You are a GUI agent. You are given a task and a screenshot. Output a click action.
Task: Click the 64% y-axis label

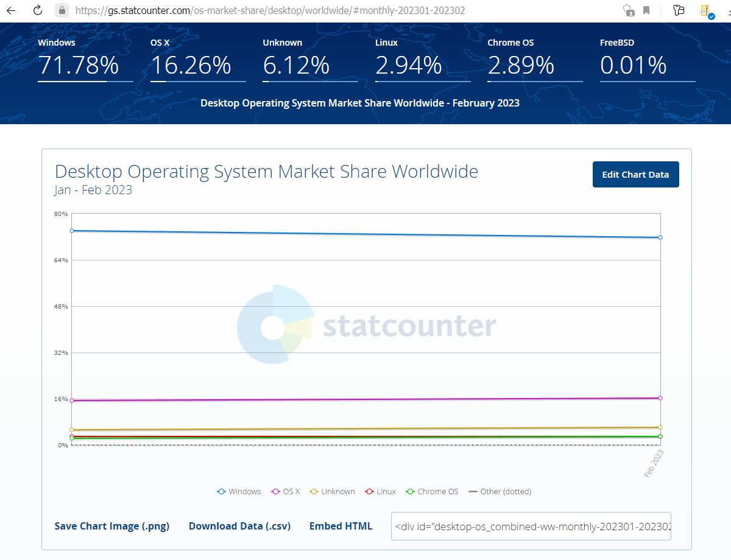[61, 260]
